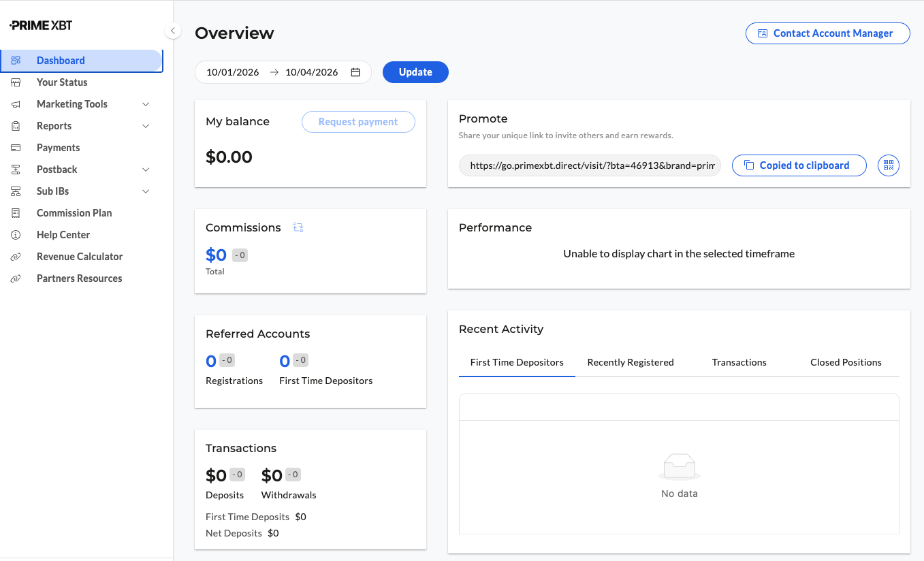Click the end date 10/04/2026
The image size is (924, 561).
(x=312, y=72)
